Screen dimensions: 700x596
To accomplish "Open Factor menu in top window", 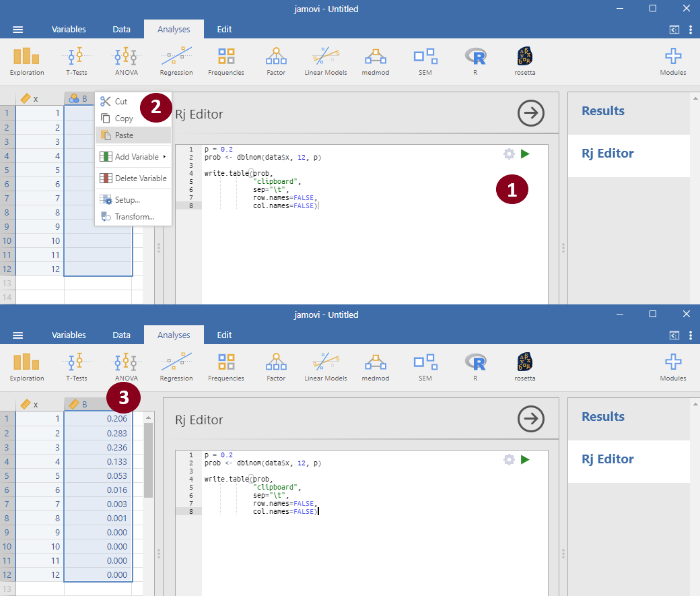I will coord(276,62).
